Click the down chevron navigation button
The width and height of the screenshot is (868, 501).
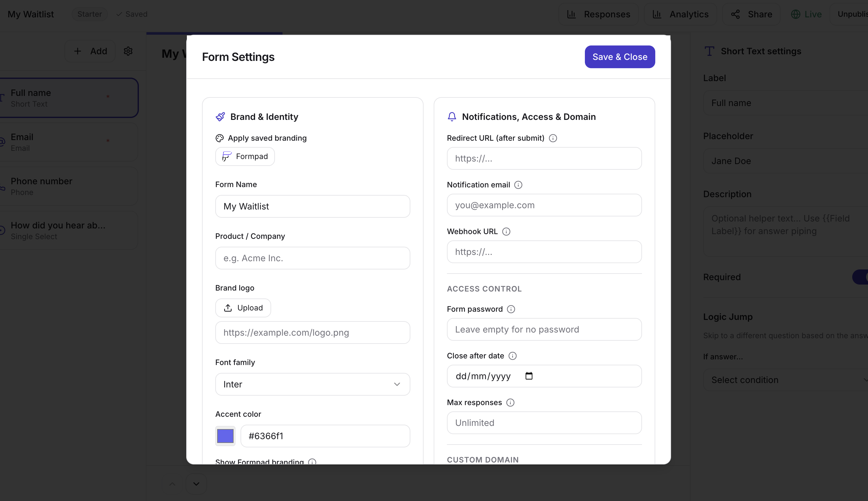click(x=196, y=484)
